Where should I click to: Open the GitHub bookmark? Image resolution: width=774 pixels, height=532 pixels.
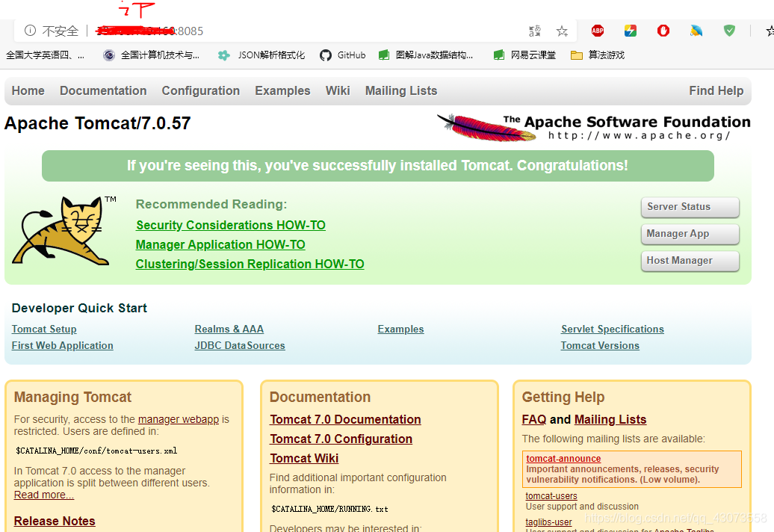(x=343, y=55)
